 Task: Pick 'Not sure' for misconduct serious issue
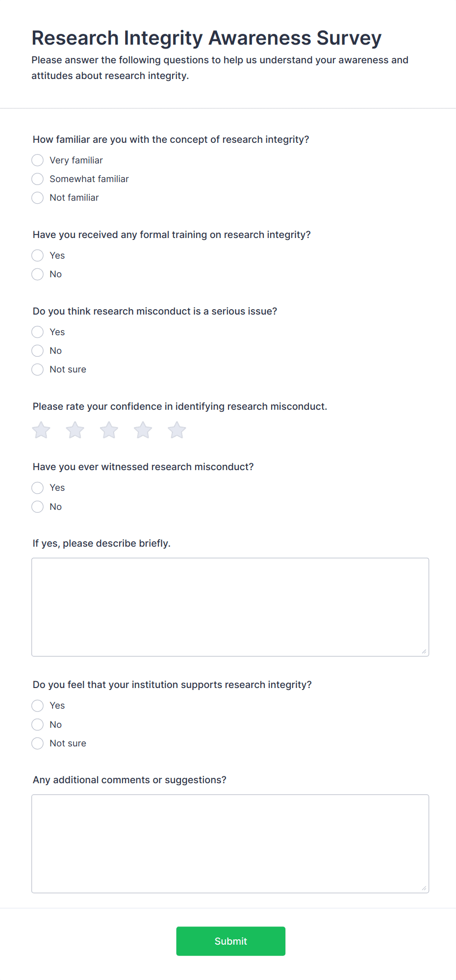pyautogui.click(x=38, y=370)
